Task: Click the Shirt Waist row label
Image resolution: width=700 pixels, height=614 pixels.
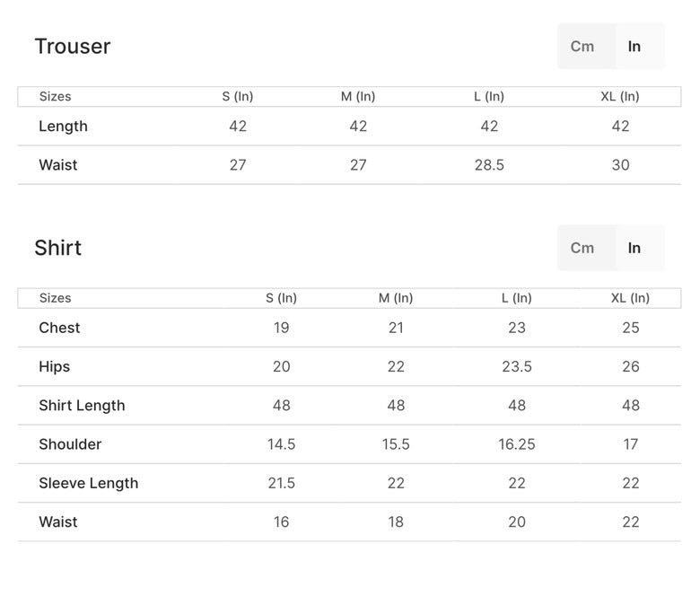Action: point(58,522)
